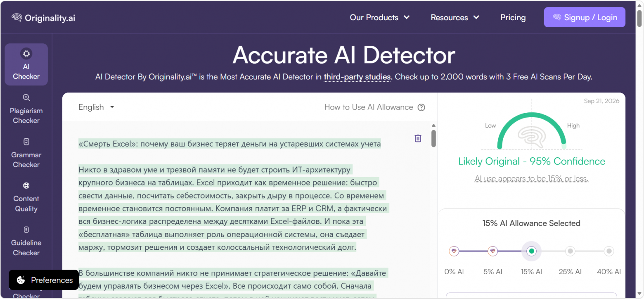
Task: Click the '«Смерть Excel»' title line in the text
Action: click(230, 144)
